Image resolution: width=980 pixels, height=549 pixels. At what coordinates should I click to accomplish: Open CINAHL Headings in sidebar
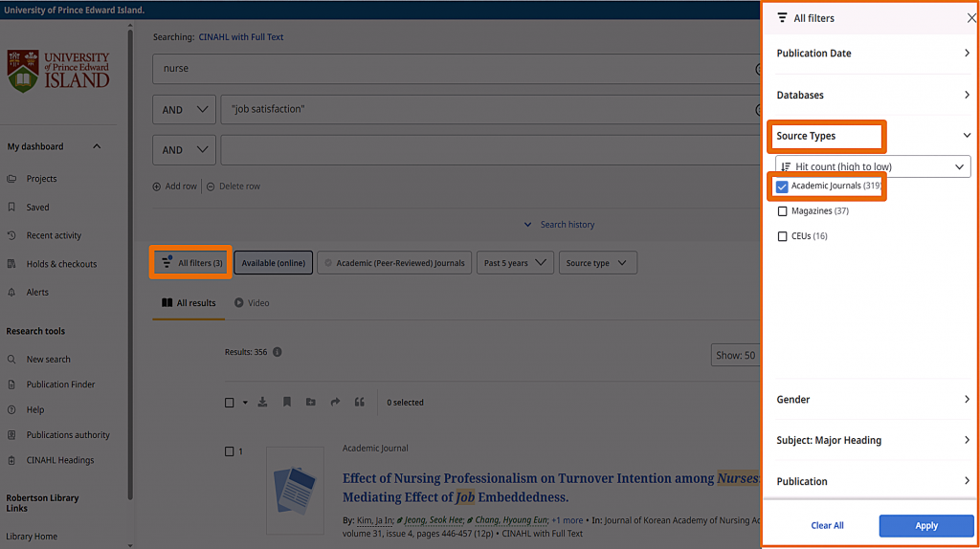point(59,460)
